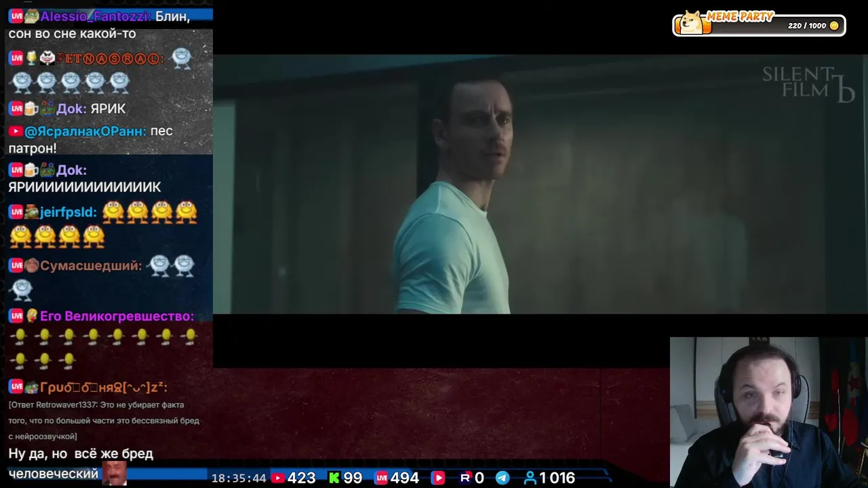Click the streamer webcam feed

click(x=769, y=412)
